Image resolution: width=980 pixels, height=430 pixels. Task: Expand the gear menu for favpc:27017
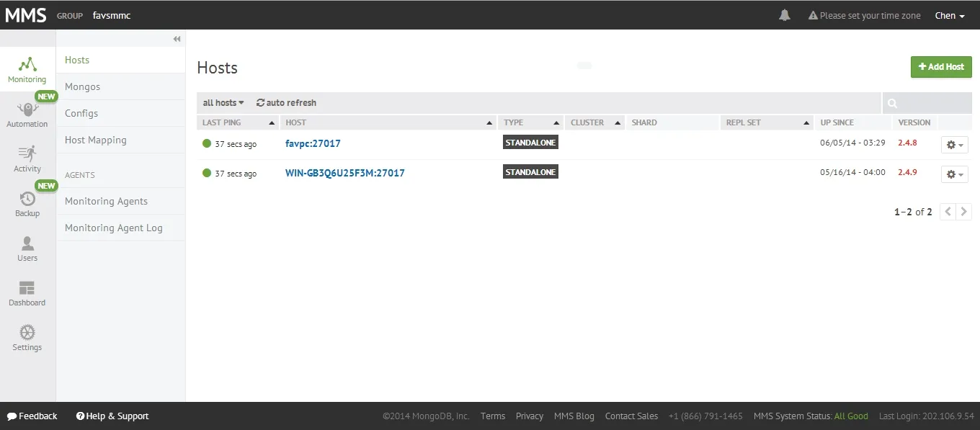point(954,144)
